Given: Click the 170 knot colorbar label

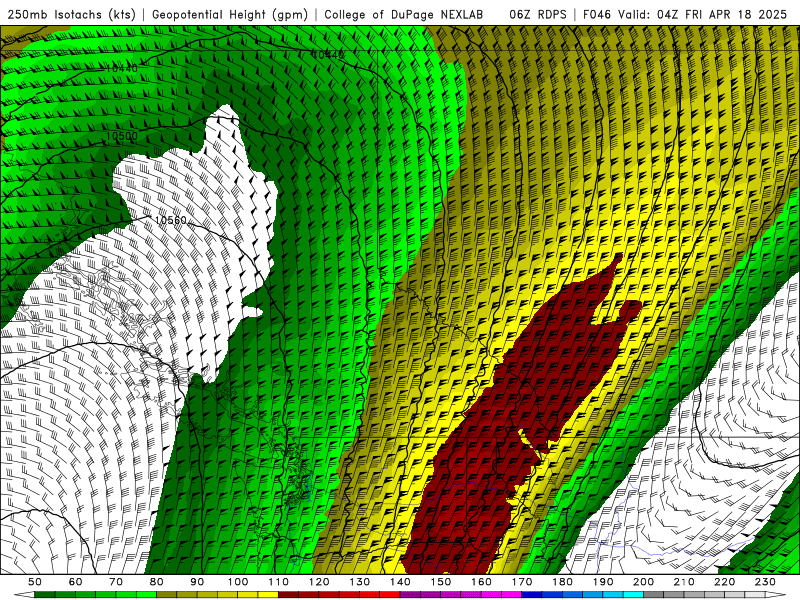Looking at the screenshot, I should click(522, 582).
